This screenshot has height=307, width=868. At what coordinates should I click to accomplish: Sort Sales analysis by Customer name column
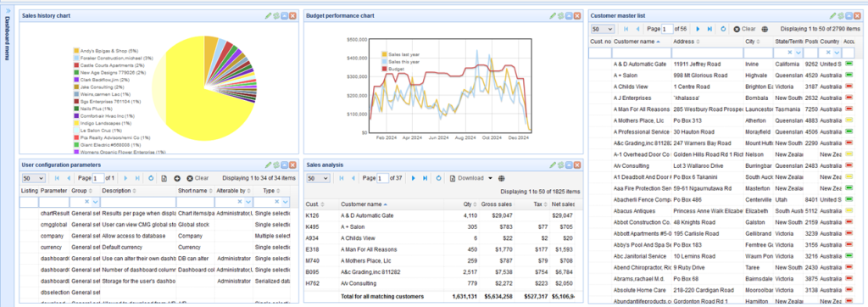coord(392,204)
